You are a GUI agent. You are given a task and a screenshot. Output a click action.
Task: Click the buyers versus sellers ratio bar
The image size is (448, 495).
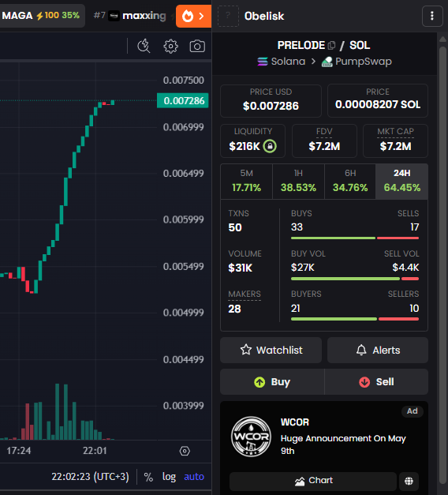click(x=355, y=319)
